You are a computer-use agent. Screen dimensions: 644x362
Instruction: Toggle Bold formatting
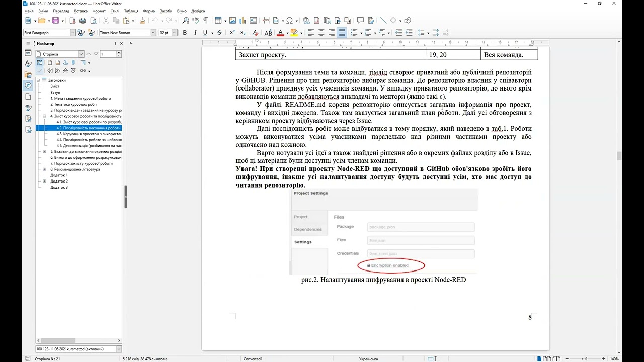[185, 33]
